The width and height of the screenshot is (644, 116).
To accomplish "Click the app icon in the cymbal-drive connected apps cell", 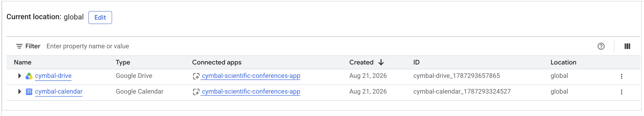I will pyautogui.click(x=196, y=76).
